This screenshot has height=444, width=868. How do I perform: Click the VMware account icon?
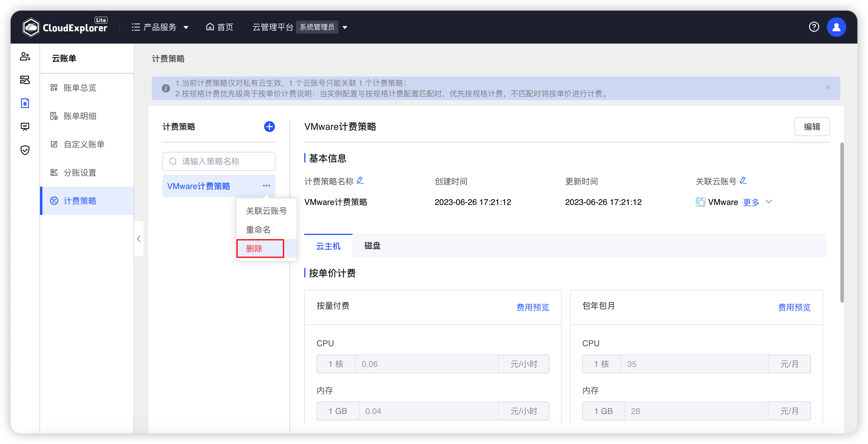tap(700, 202)
